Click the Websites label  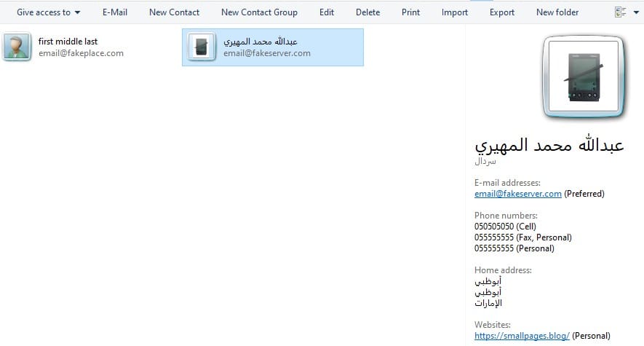click(493, 325)
